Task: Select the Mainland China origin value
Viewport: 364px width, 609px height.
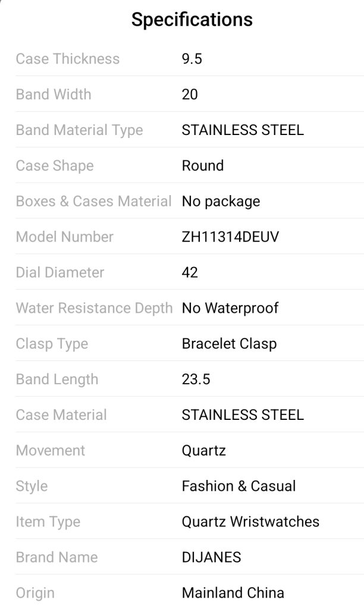Action: point(233,594)
